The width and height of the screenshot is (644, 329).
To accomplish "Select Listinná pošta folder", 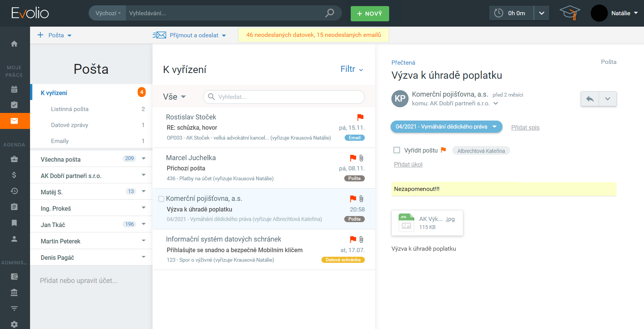I will pyautogui.click(x=70, y=109).
